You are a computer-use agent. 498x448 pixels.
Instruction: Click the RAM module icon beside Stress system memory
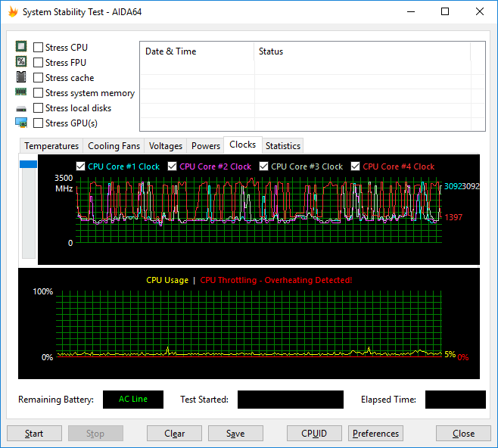21,92
